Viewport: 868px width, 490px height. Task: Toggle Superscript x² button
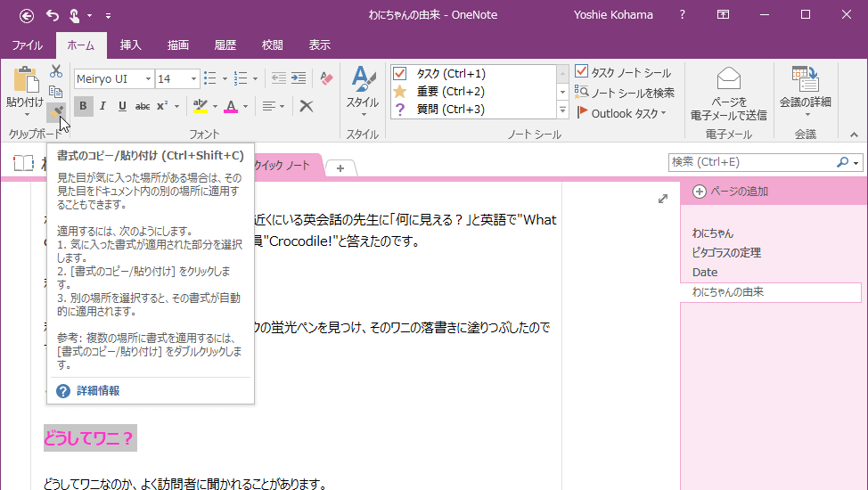pos(162,106)
